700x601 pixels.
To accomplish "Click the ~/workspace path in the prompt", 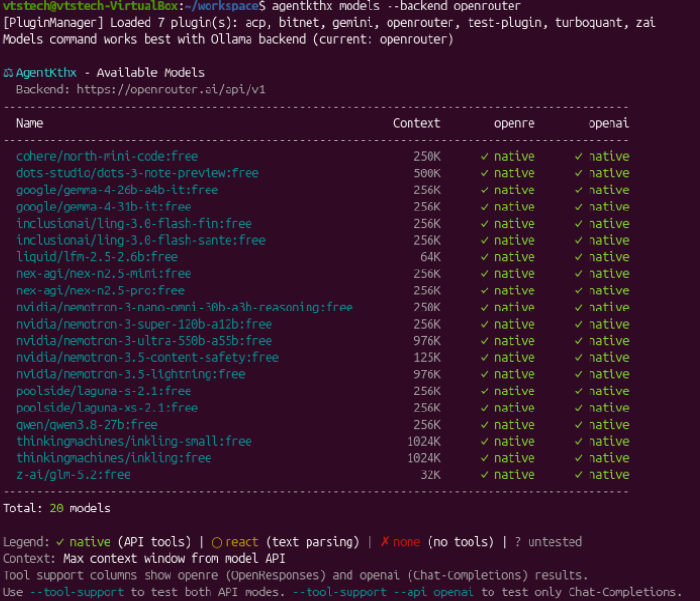I will click(222, 6).
